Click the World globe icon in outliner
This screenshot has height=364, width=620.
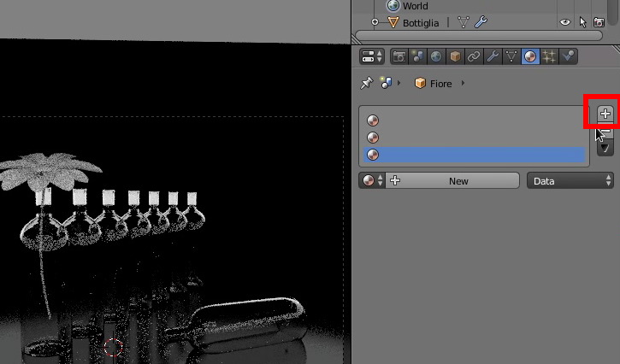pyautogui.click(x=393, y=5)
